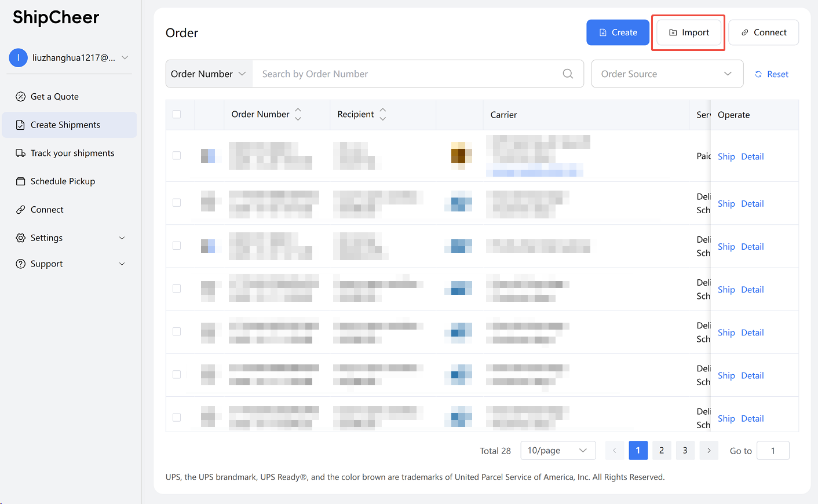Click the Schedule Pickup sidebar icon

click(21, 181)
